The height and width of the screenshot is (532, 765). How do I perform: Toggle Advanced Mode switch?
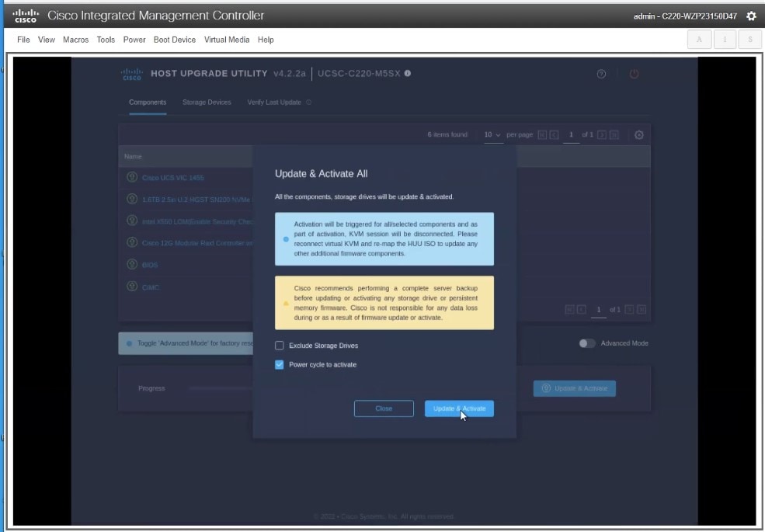click(587, 343)
